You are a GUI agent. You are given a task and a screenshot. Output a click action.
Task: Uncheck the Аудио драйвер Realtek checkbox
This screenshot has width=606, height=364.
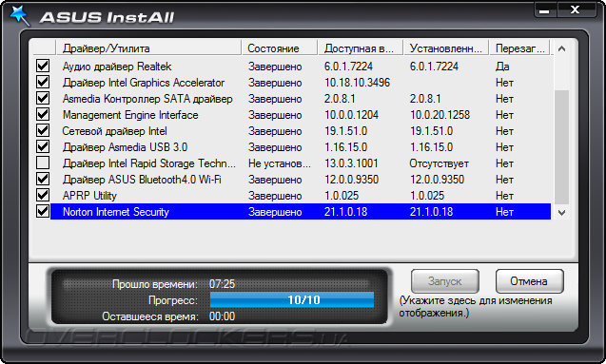coord(43,66)
